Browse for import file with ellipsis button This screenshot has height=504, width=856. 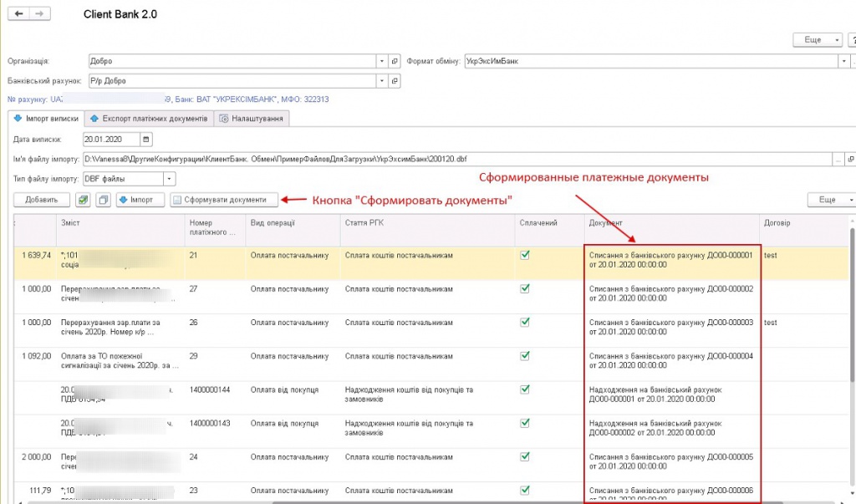tap(838, 159)
